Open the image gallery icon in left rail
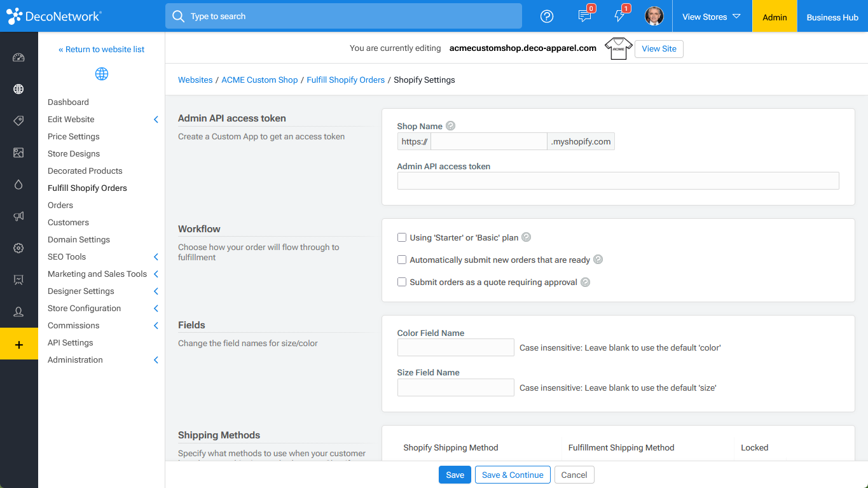This screenshot has width=868, height=488. (x=18, y=153)
